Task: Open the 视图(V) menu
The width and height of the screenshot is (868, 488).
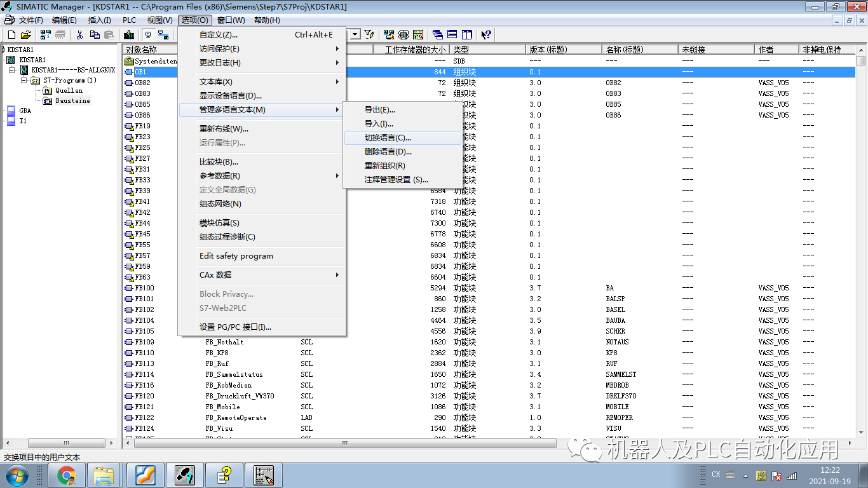Action: (x=159, y=20)
